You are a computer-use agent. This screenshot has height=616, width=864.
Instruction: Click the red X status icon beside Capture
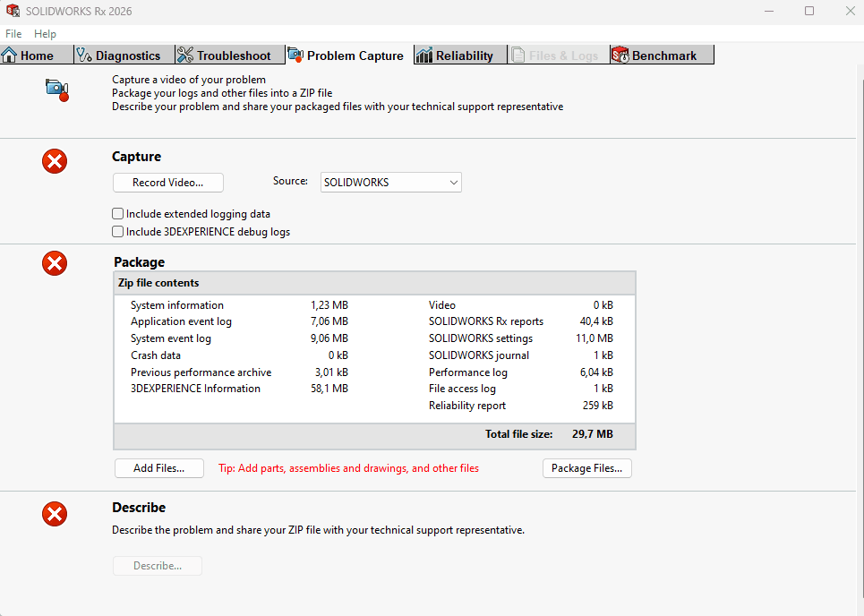click(55, 161)
